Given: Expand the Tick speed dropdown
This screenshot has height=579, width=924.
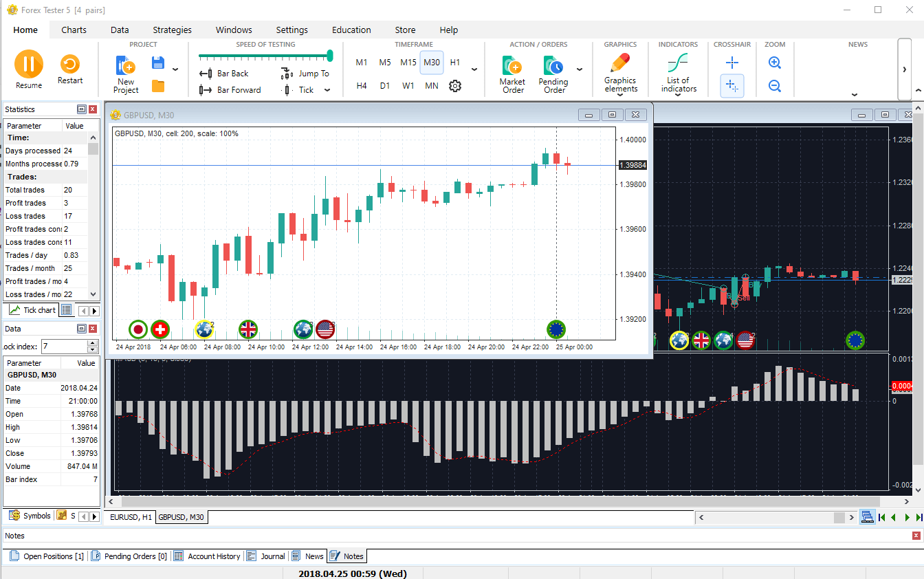Looking at the screenshot, I should click(327, 90).
